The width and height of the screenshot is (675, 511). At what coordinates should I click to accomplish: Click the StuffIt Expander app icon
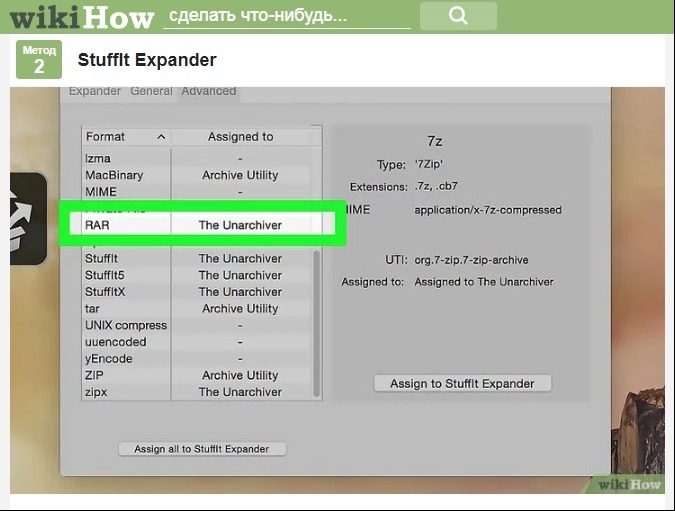pyautogui.click(x=28, y=219)
